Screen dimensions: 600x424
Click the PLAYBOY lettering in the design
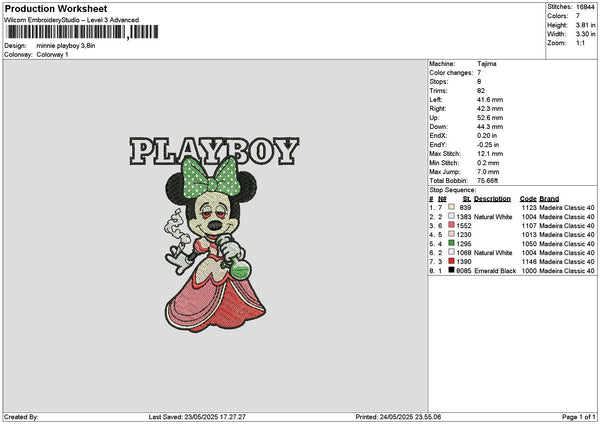pyautogui.click(x=214, y=151)
